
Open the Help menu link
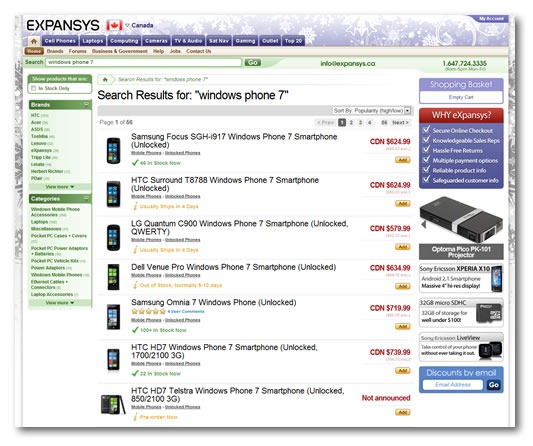pos(158,51)
